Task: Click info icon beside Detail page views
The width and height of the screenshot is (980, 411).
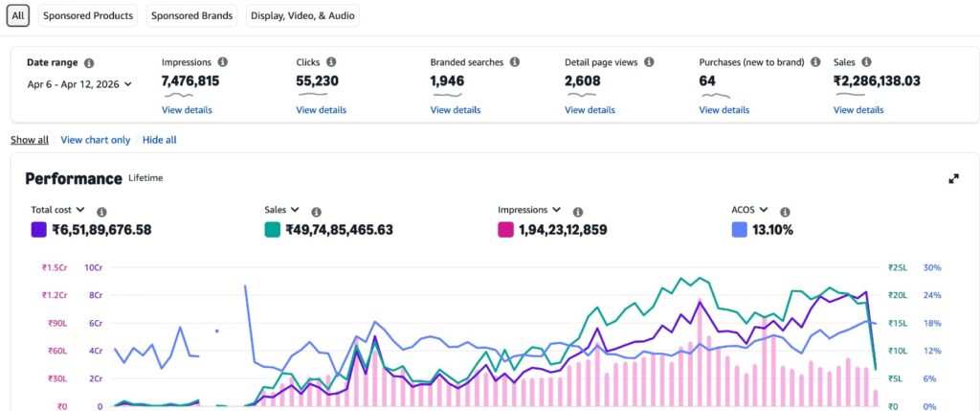Action: (649, 62)
